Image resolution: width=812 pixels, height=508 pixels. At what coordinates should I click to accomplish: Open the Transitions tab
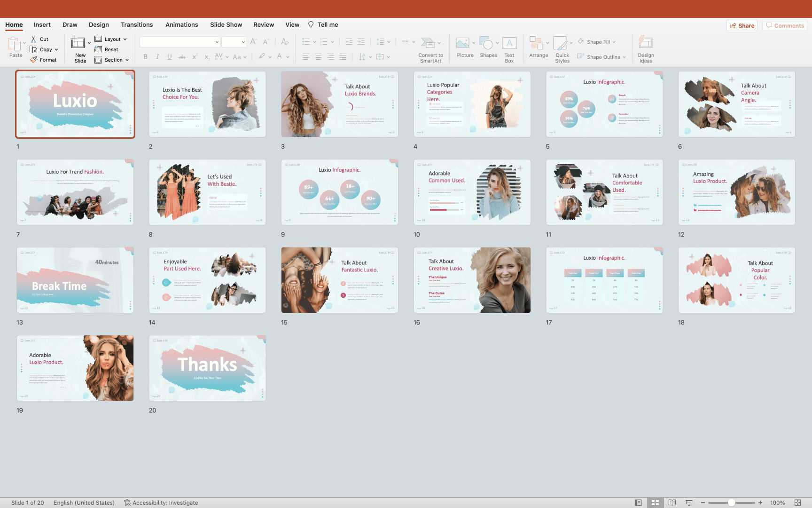137,25
